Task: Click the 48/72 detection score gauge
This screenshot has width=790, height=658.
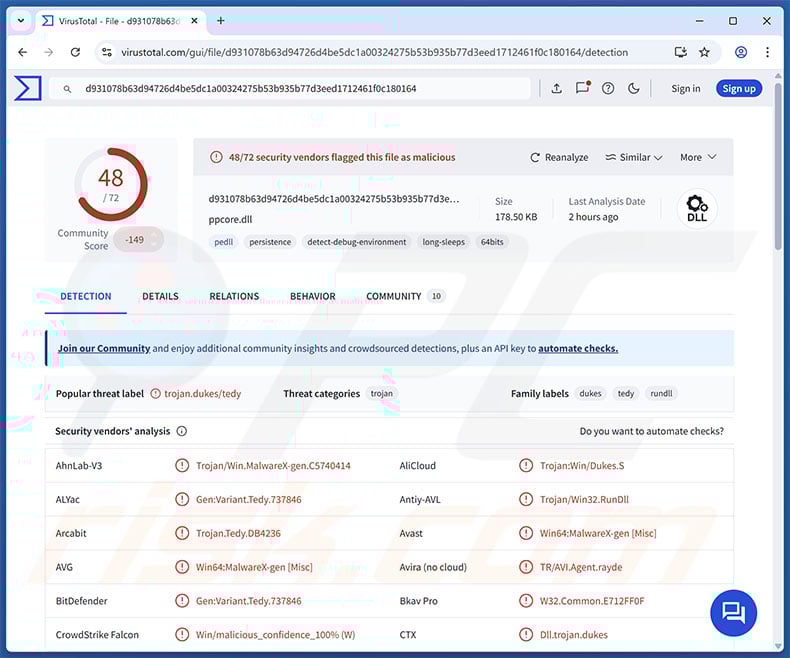Action: pyautogui.click(x=111, y=184)
